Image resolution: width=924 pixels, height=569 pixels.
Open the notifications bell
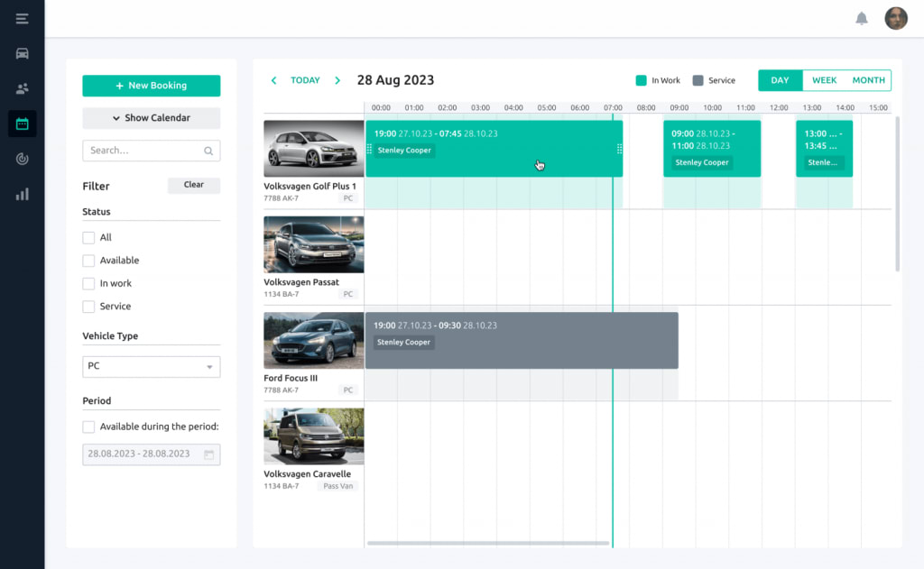[x=862, y=19]
